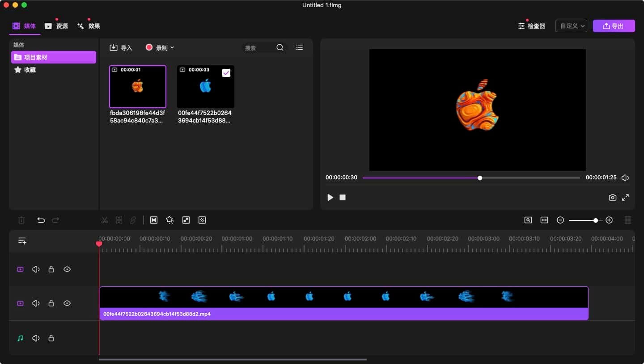Lock the second video track
The height and width of the screenshot is (364, 644).
click(x=51, y=303)
